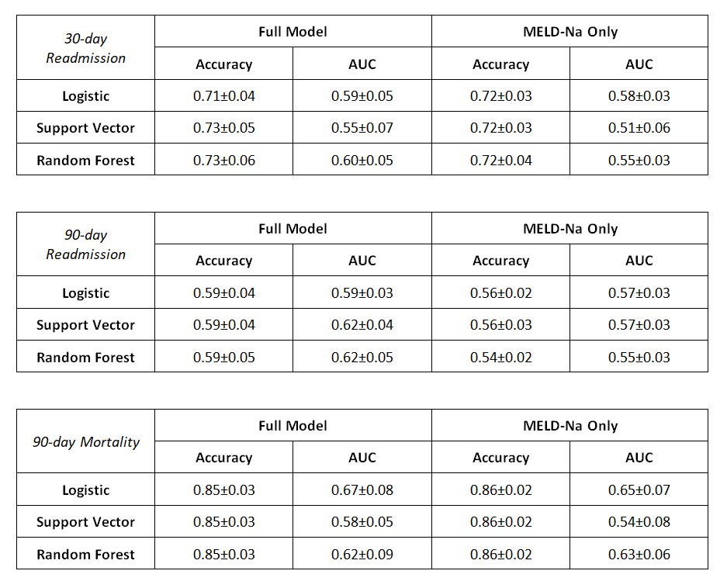Click the 0.59±0.03 Logistic AUC cell

(x=362, y=293)
